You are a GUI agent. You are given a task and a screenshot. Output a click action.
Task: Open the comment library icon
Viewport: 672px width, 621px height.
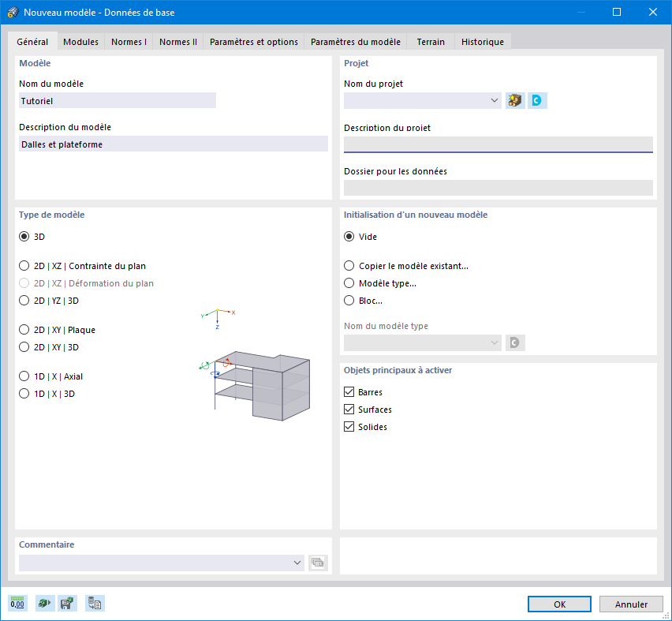point(318,563)
